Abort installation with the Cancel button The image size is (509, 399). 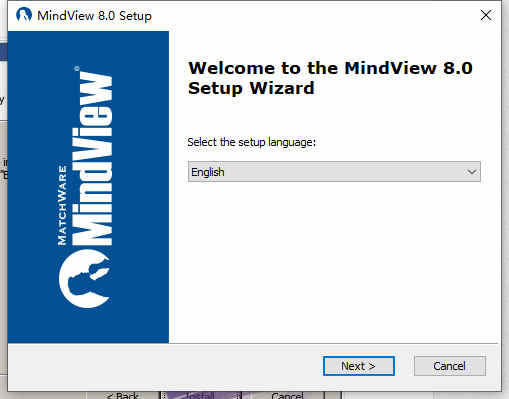click(450, 366)
